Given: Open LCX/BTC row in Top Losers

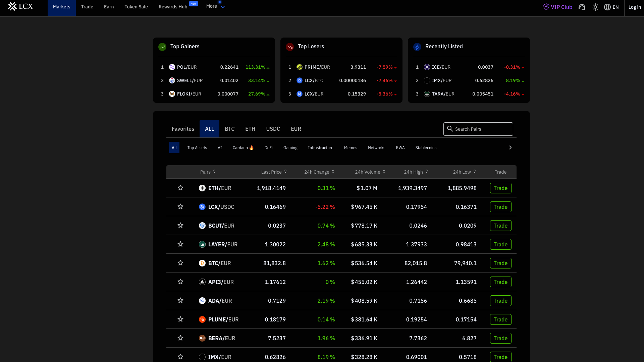Looking at the screenshot, I should pyautogui.click(x=341, y=80).
